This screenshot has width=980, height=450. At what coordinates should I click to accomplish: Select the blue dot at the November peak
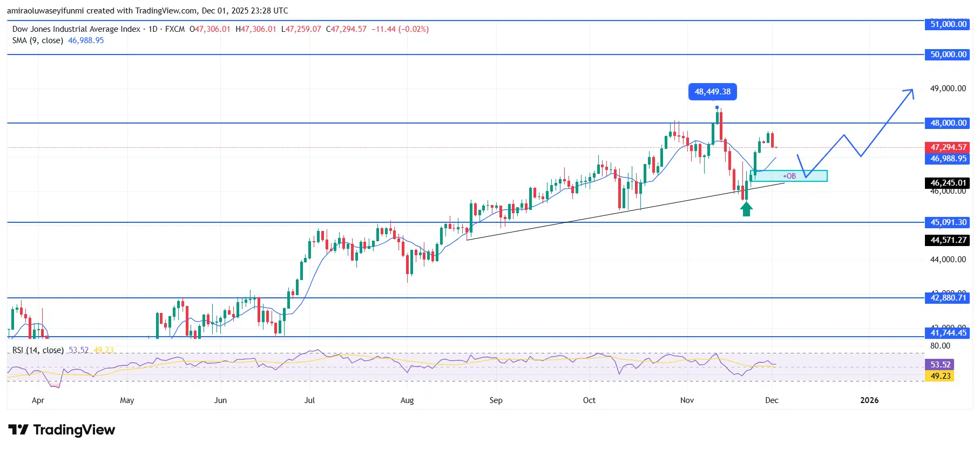coord(717,107)
